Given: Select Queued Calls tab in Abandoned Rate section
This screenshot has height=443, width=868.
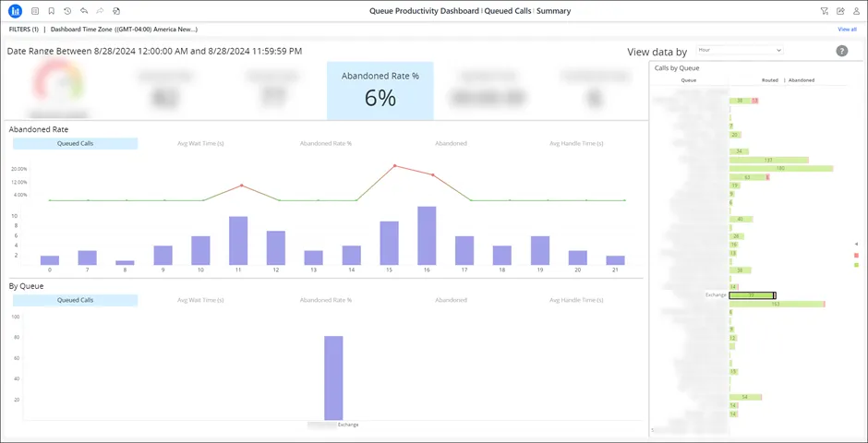Looking at the screenshot, I should point(76,143).
